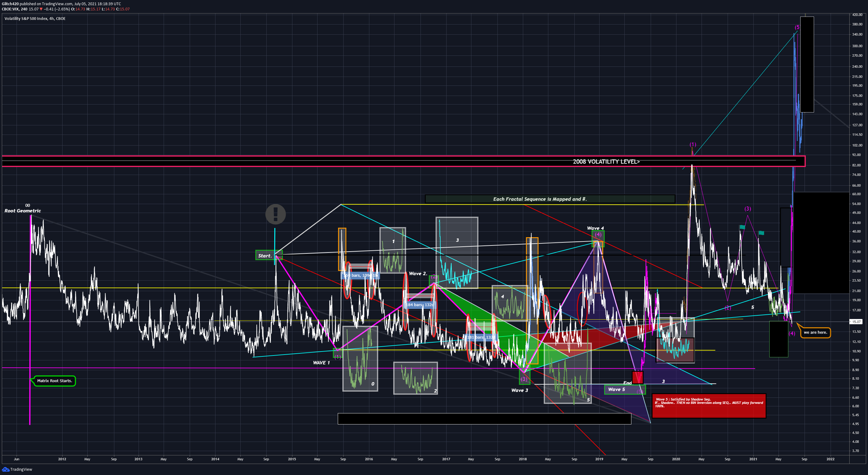Select the teal flag marker just after 2021
This screenshot has width=868, height=475.
tap(761, 233)
